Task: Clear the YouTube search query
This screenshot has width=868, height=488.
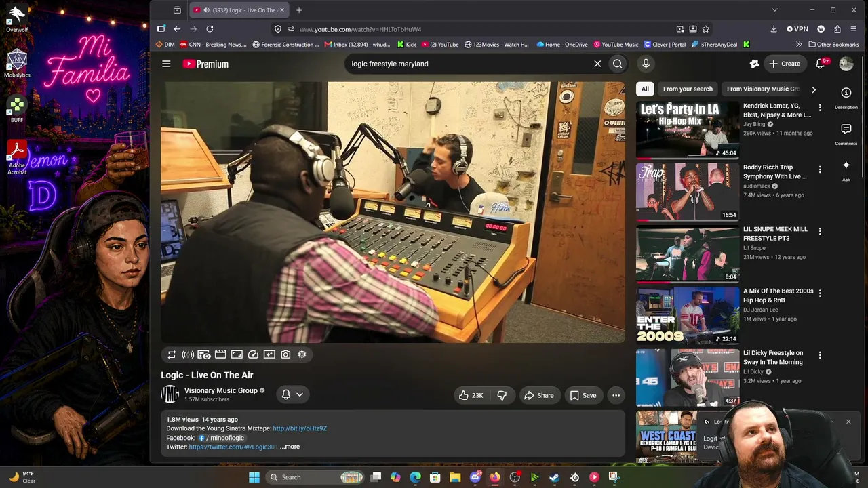Action: pyautogui.click(x=597, y=64)
